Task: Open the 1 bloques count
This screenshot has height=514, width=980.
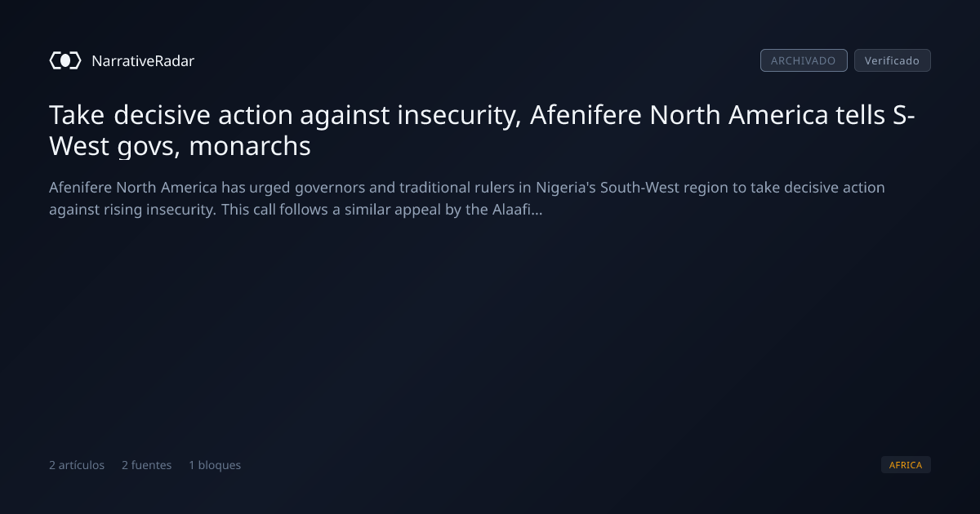Action: click(x=215, y=465)
